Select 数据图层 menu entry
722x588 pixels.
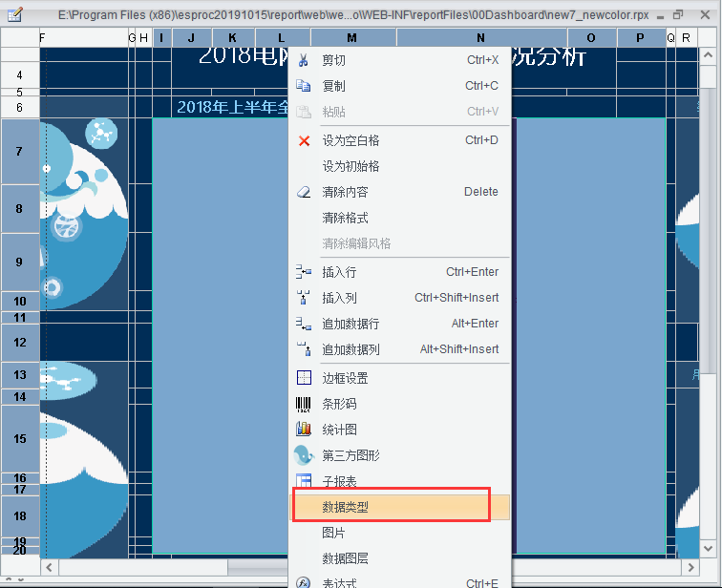tap(399, 558)
